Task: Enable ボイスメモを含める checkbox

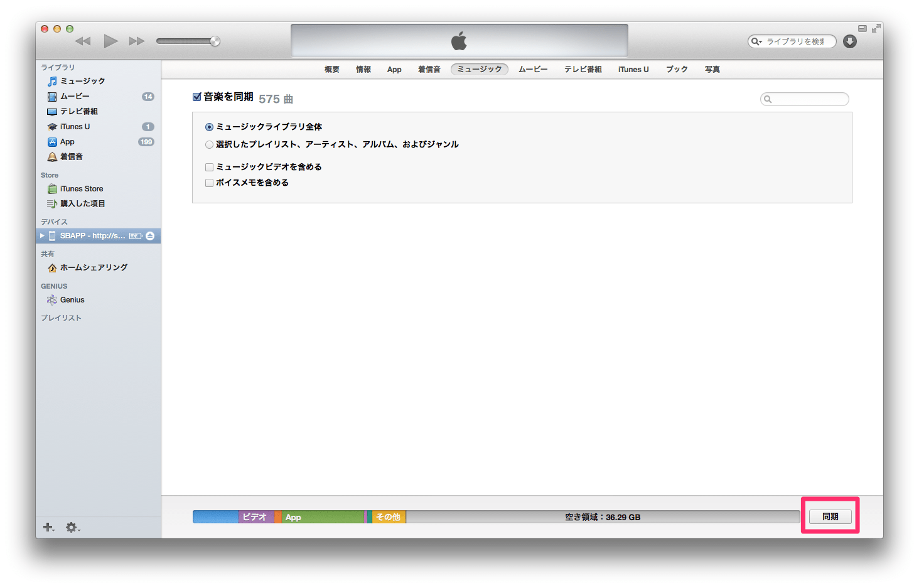Action: [210, 183]
